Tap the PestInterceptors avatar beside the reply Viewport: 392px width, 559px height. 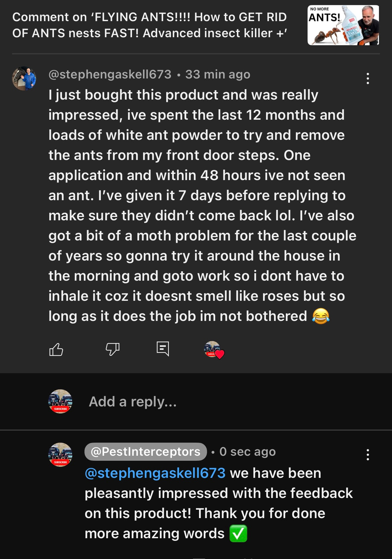[x=60, y=455]
